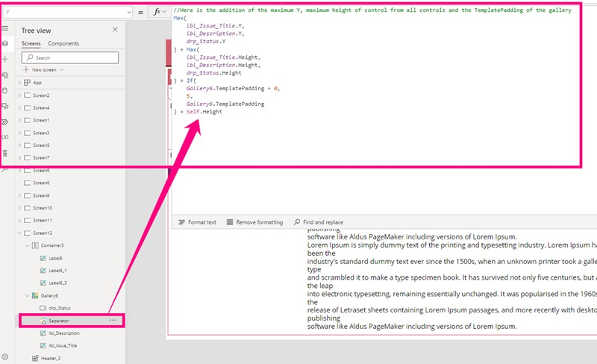Expand the Screen1 node
Image resolution: width=597 pixels, height=364 pixels.
tap(19, 120)
